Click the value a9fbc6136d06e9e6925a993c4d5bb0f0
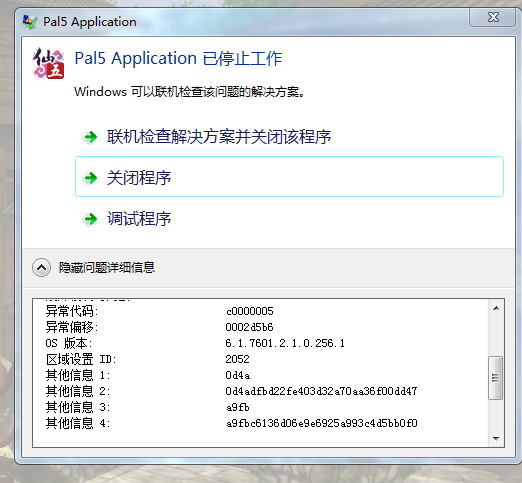The image size is (522, 483). [322, 423]
